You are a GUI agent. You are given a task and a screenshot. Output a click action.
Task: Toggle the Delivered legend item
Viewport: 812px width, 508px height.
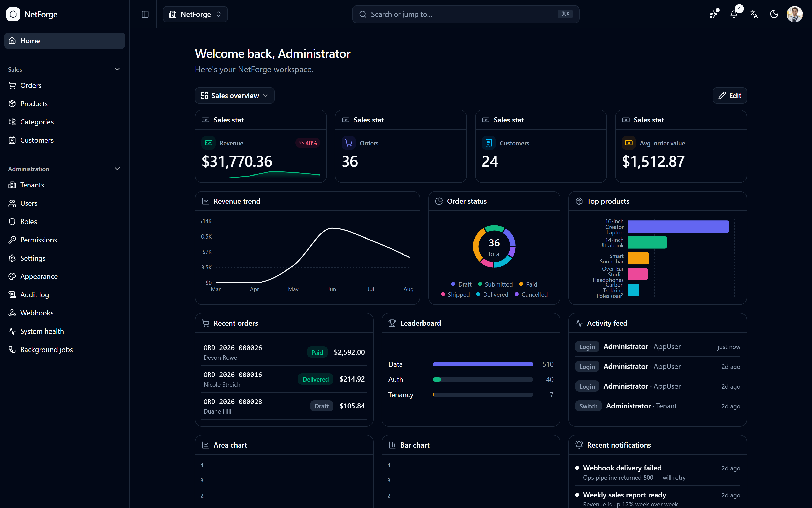pyautogui.click(x=492, y=294)
